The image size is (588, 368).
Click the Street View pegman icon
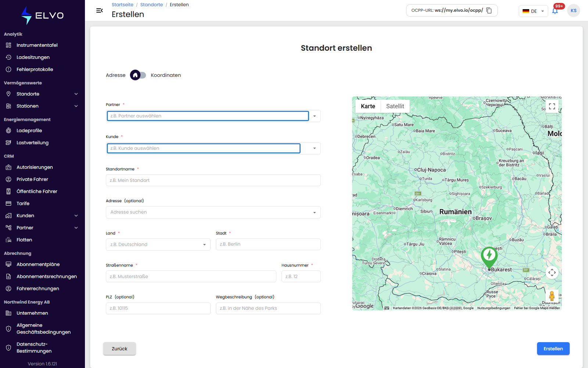(x=552, y=296)
